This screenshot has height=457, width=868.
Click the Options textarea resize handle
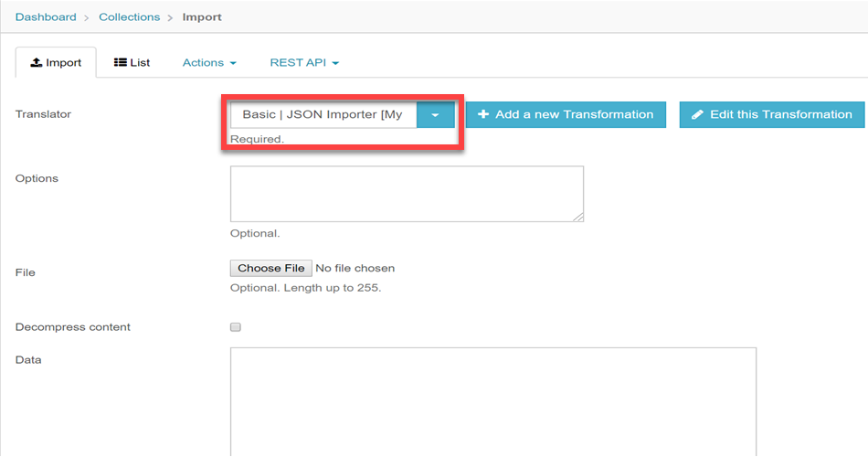coord(578,217)
